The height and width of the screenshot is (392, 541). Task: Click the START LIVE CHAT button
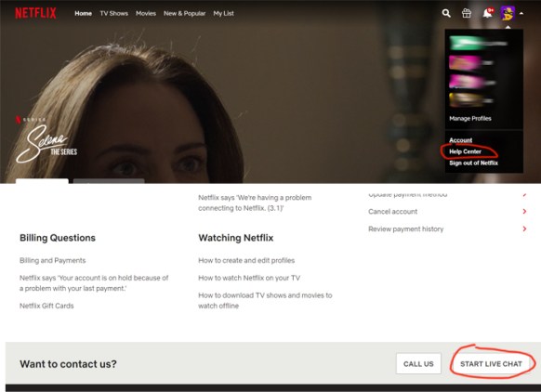491,364
